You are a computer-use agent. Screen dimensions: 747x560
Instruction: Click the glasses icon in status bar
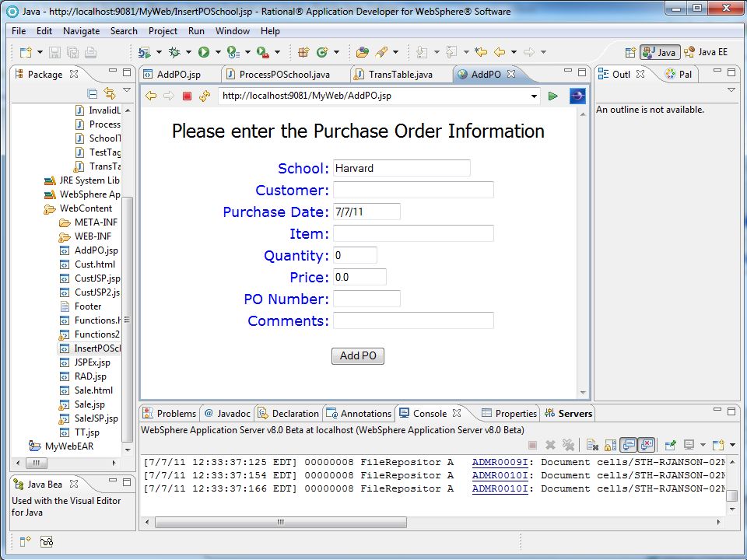pyautogui.click(x=46, y=541)
